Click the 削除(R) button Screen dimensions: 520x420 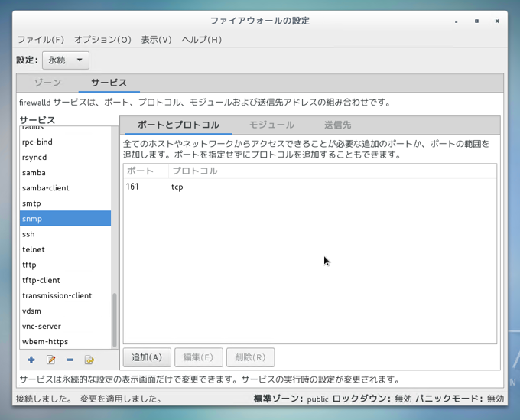[x=250, y=357]
